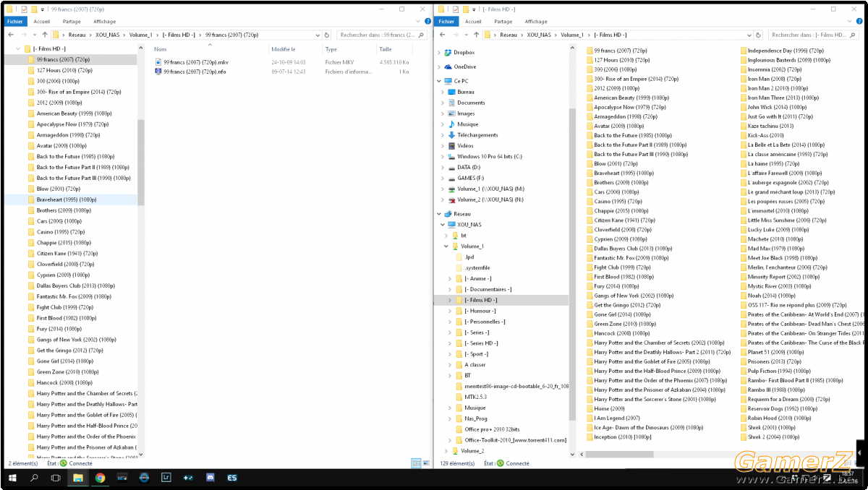Screen dimensions: 868x490
Task: Expand the OneDrive node
Action: coord(440,66)
